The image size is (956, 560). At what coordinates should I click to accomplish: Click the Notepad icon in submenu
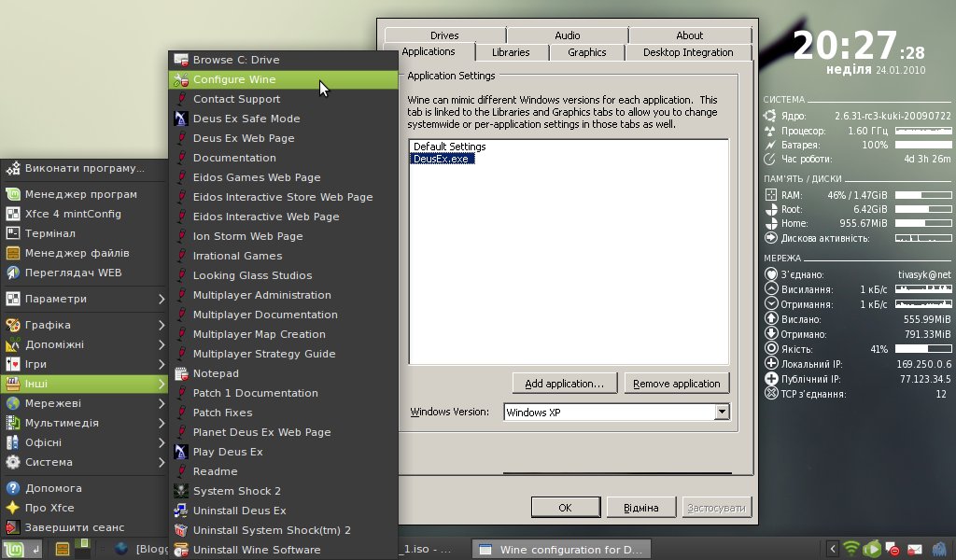(181, 373)
